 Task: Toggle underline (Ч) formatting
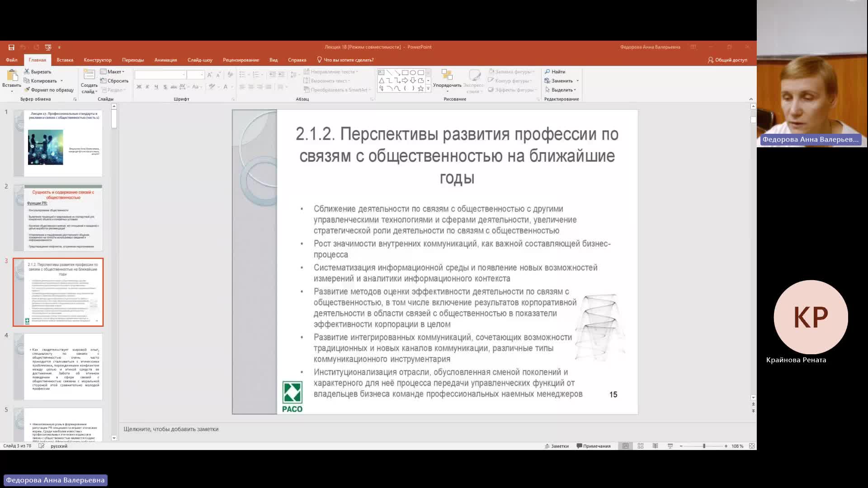click(156, 87)
